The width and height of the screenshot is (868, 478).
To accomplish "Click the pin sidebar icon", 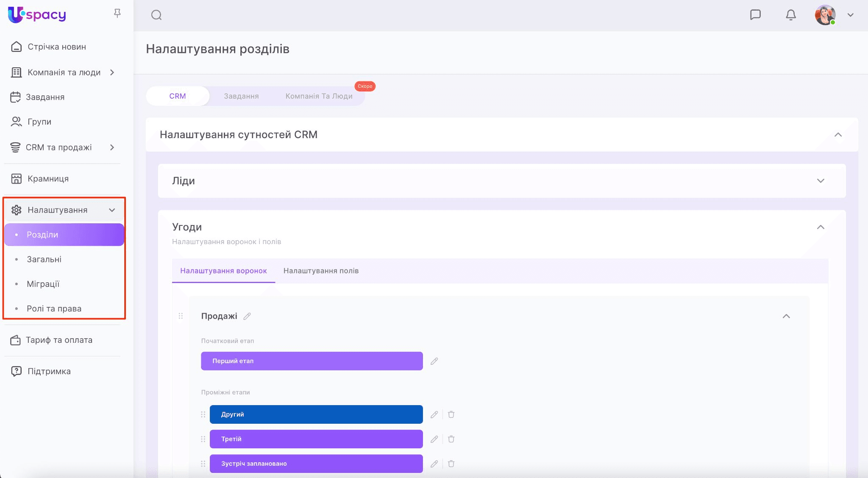I will click(117, 14).
